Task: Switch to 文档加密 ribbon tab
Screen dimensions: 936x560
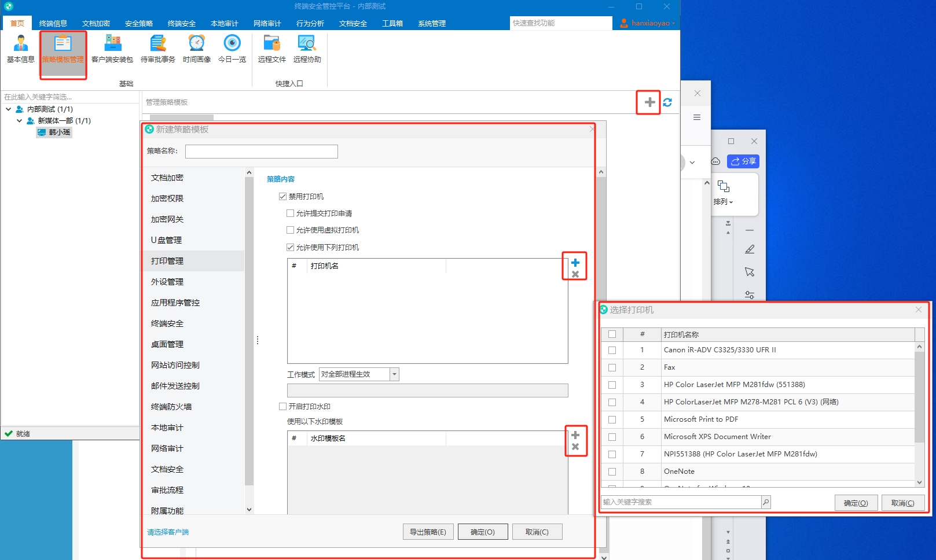Action: (x=96, y=24)
